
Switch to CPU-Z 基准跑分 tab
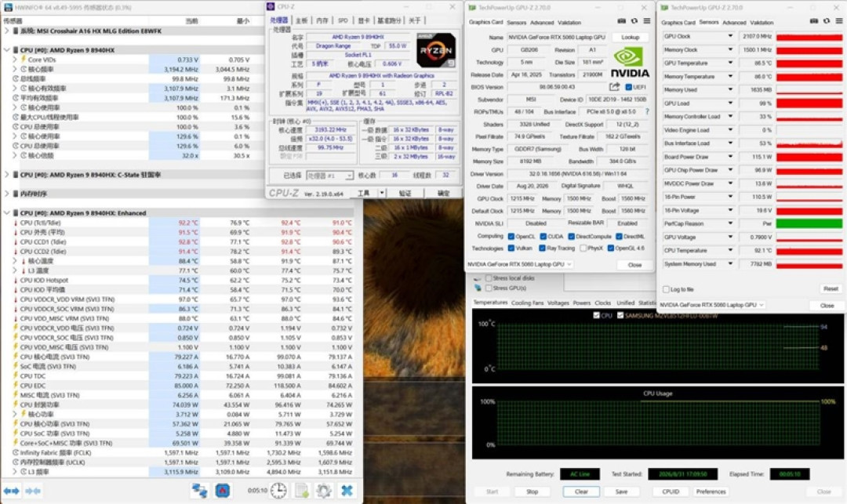[389, 20]
